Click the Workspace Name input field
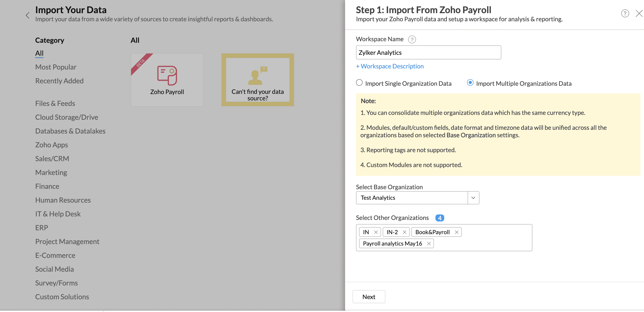 click(x=428, y=52)
